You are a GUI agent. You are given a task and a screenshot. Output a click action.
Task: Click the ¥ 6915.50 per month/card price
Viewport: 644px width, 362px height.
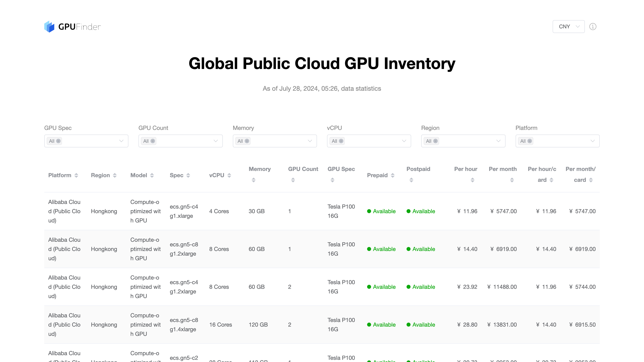582,325
